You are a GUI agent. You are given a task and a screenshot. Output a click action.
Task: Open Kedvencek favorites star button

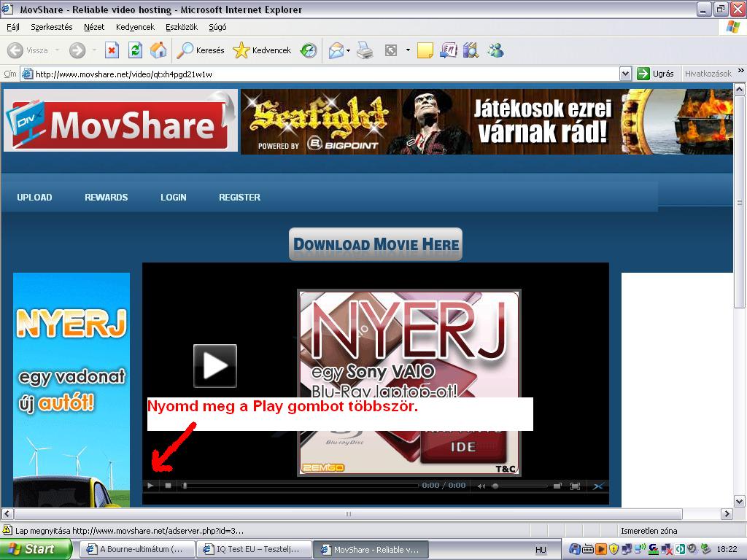(262, 50)
